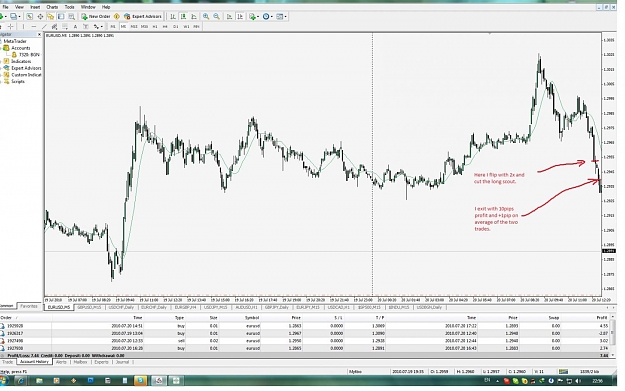
Task: Click the Data Window crosshair-target icon
Action: 40,16
